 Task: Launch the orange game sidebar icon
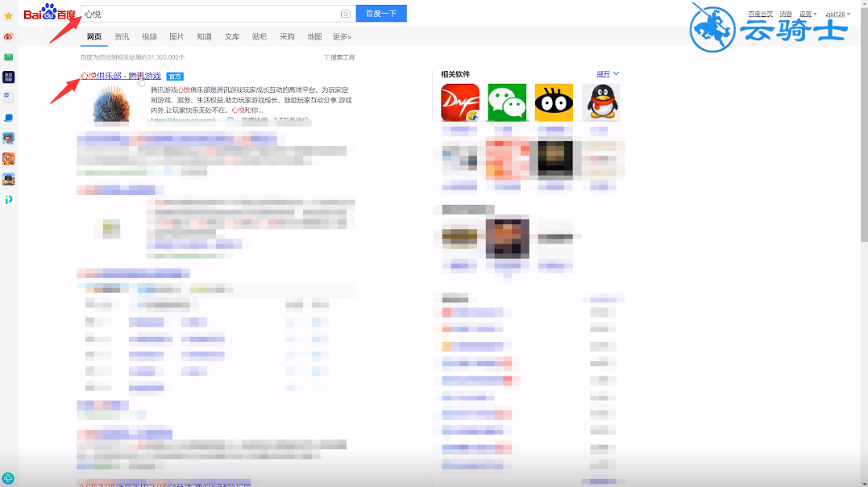coord(8,159)
